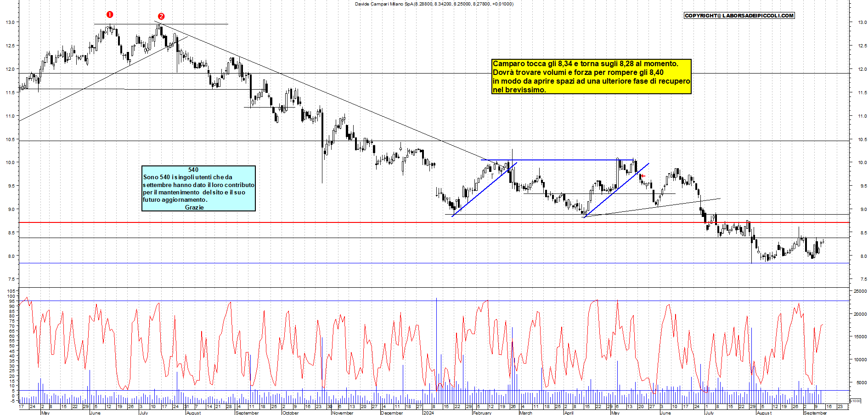Click the 'March' label on the time axis

point(526,413)
